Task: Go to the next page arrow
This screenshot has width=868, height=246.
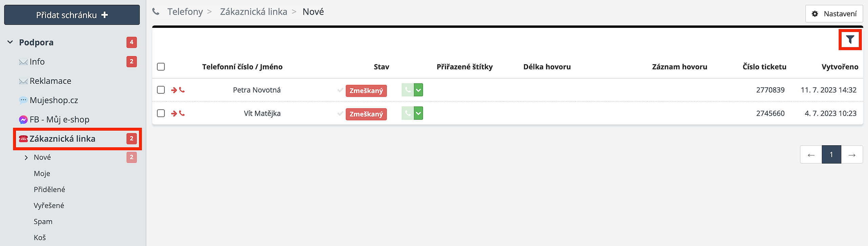Action: point(852,155)
